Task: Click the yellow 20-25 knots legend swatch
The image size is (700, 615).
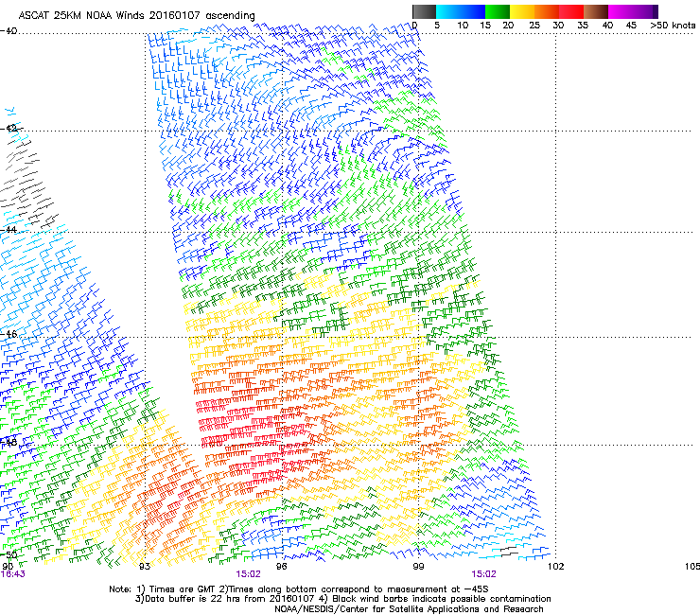Action: 522,11
